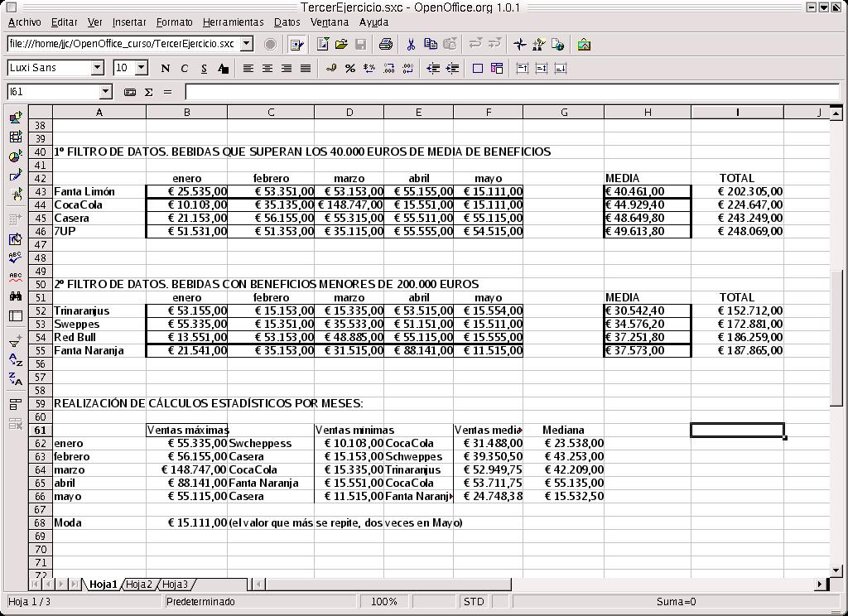The width and height of the screenshot is (848, 616).
Task: Open the font size 10 dropdown
Action: [141, 68]
